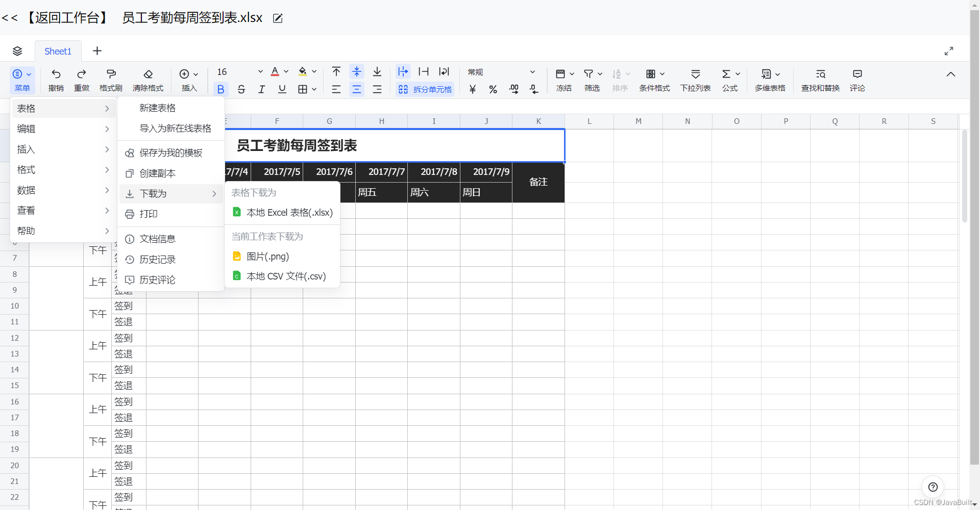
Task: Download sheet as 图片(.png)
Action: pyautogui.click(x=282, y=257)
